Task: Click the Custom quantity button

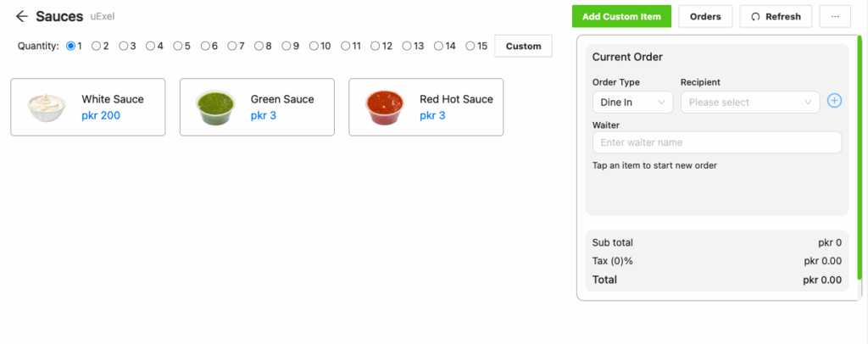Action: pyautogui.click(x=523, y=46)
